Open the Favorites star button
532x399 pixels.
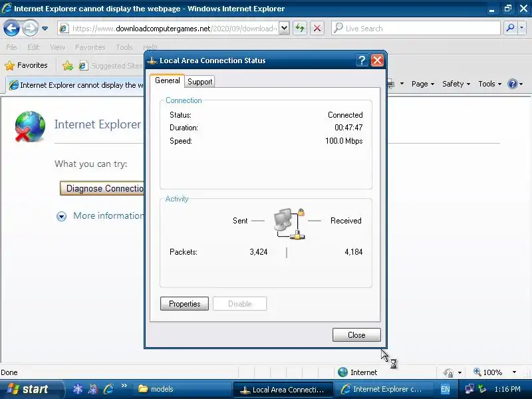[x=26, y=65]
